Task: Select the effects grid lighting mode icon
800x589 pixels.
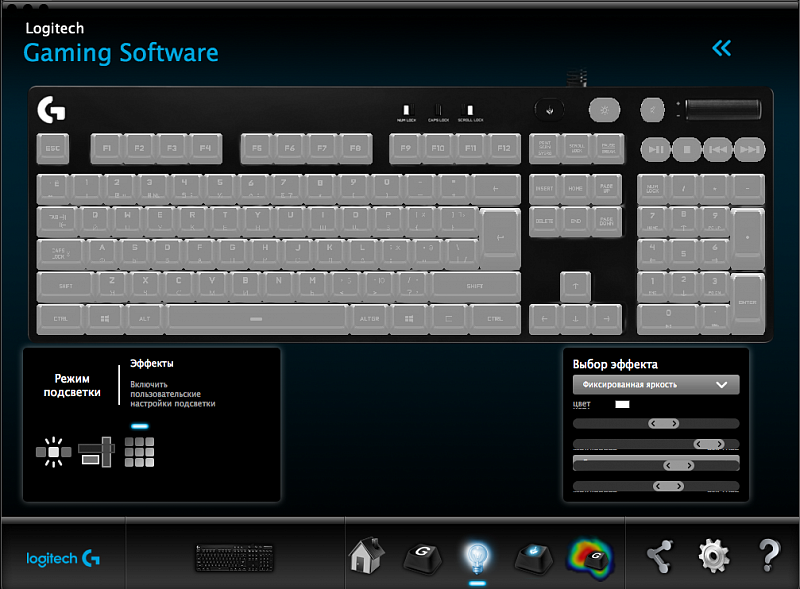Action: (139, 452)
